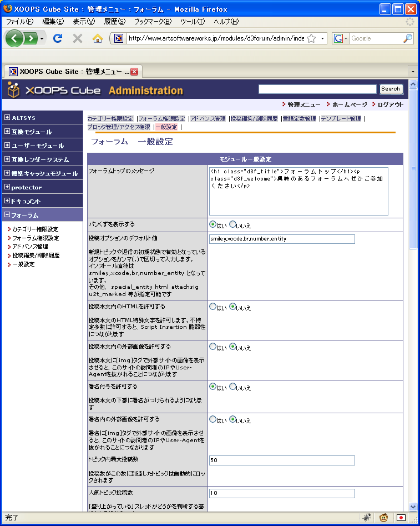Click the Search button in header

[x=391, y=89]
